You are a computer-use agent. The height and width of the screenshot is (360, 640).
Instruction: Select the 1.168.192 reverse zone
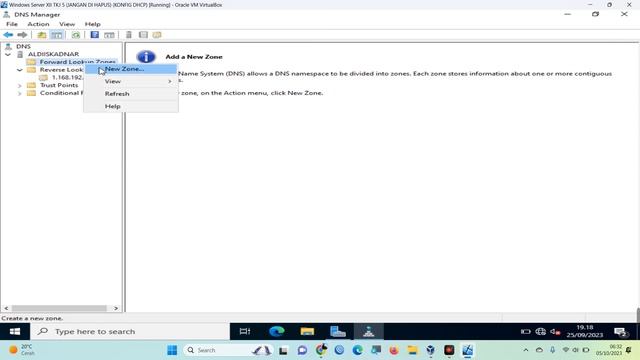(67, 78)
